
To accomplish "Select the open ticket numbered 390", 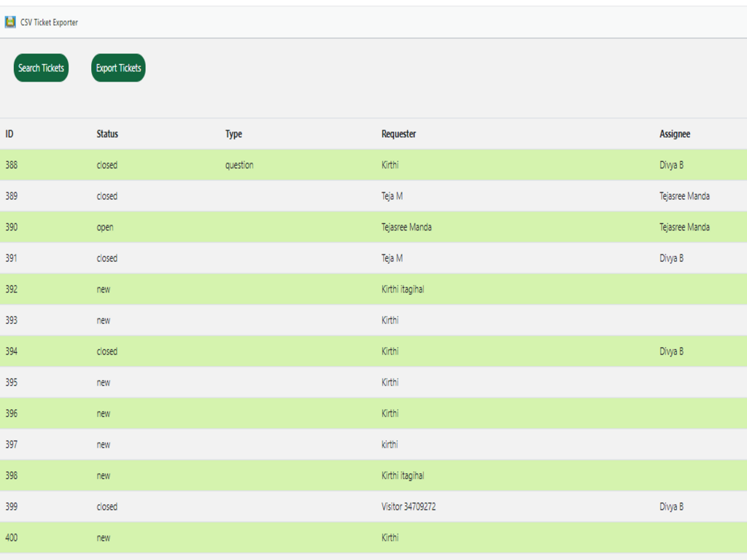I will pyautogui.click(x=292, y=227).
